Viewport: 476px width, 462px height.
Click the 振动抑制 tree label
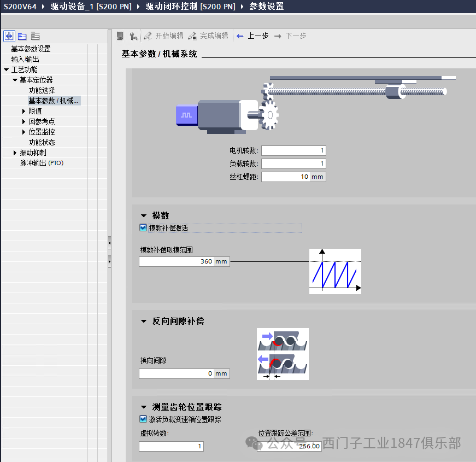click(33, 153)
